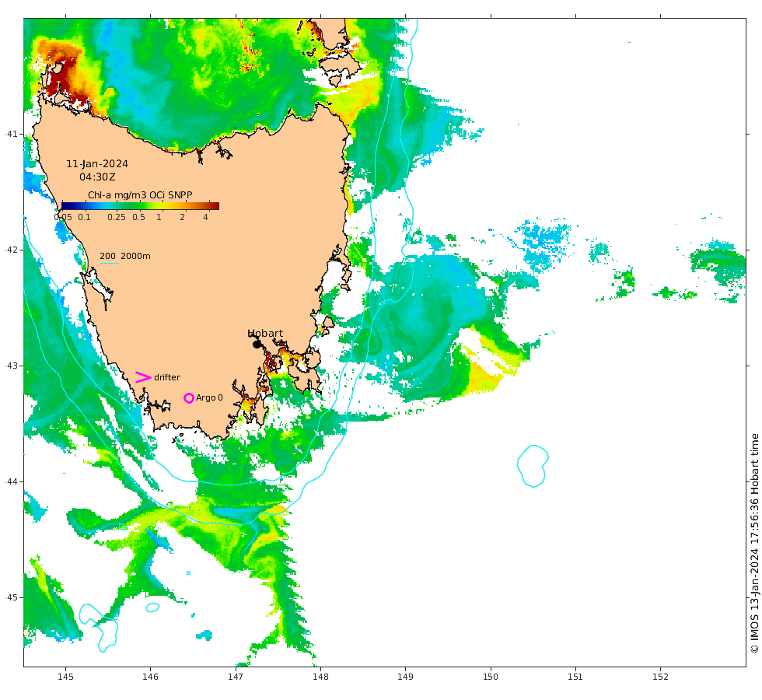Click the dark red end of colorbar
The height and width of the screenshot is (700, 762).
coord(214,206)
